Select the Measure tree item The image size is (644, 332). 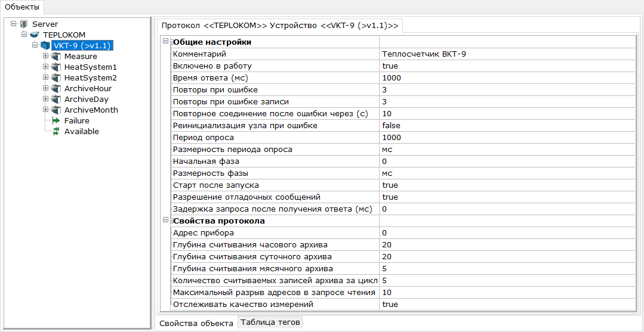pyautogui.click(x=81, y=56)
